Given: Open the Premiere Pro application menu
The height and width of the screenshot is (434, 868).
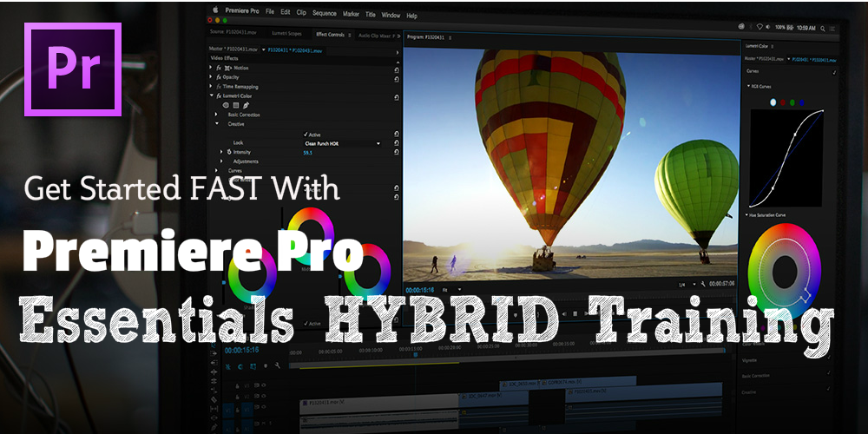Looking at the screenshot, I should point(242,10).
